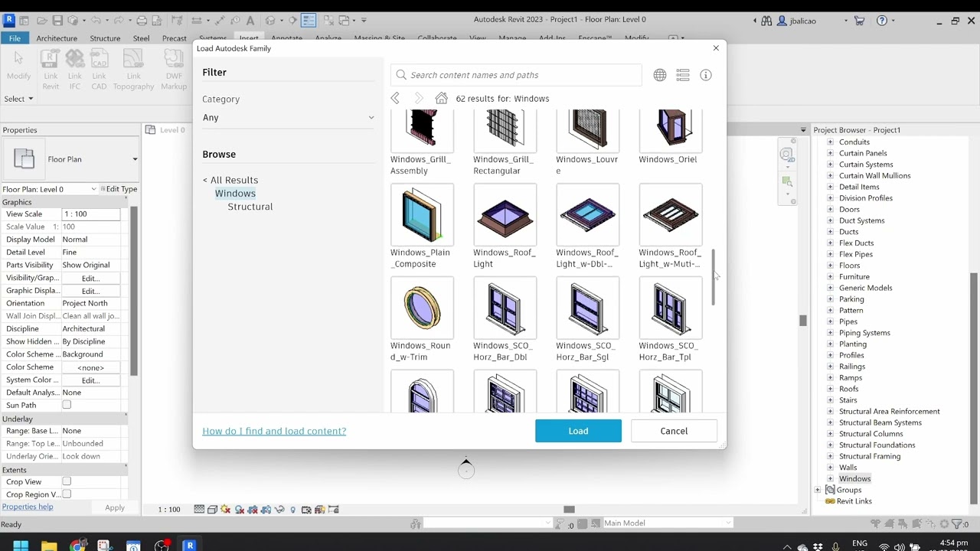Click the Cancel button in dialog
Viewport: 980px width, 551px height.
674,431
